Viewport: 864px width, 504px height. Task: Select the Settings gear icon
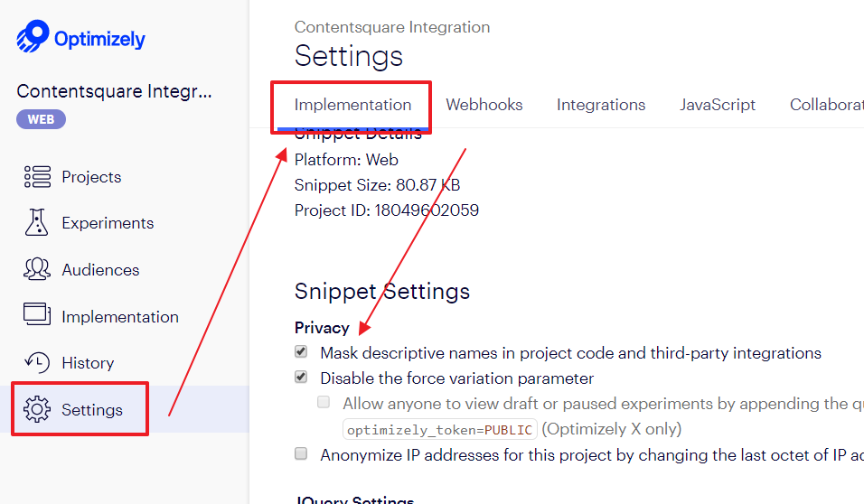point(37,409)
